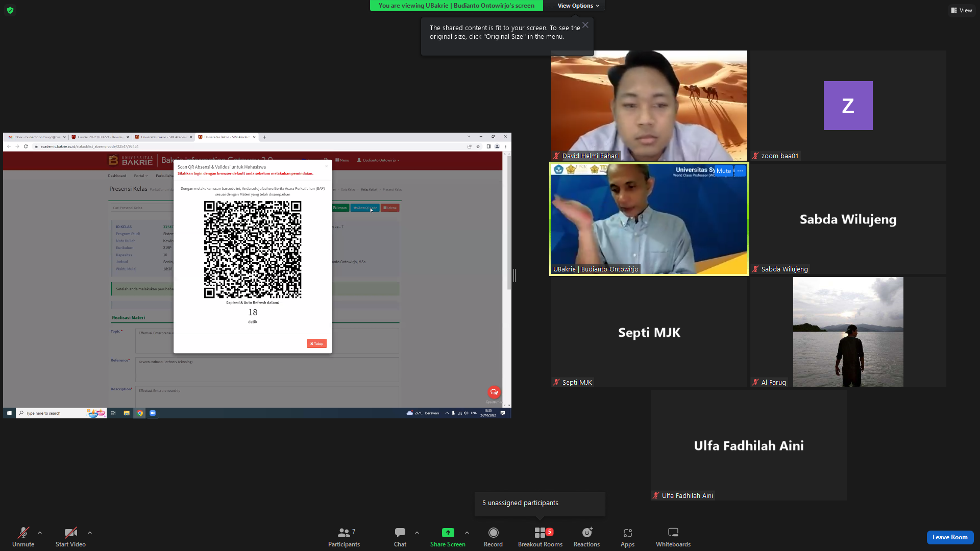
Task: Click the Windows Start icon in shared taskbar
Action: [x=9, y=413]
